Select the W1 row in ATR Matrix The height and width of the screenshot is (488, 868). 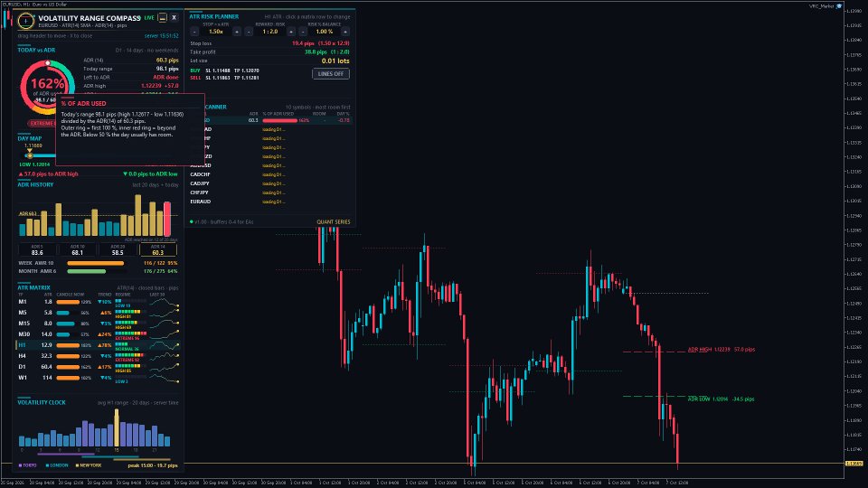(x=98, y=378)
